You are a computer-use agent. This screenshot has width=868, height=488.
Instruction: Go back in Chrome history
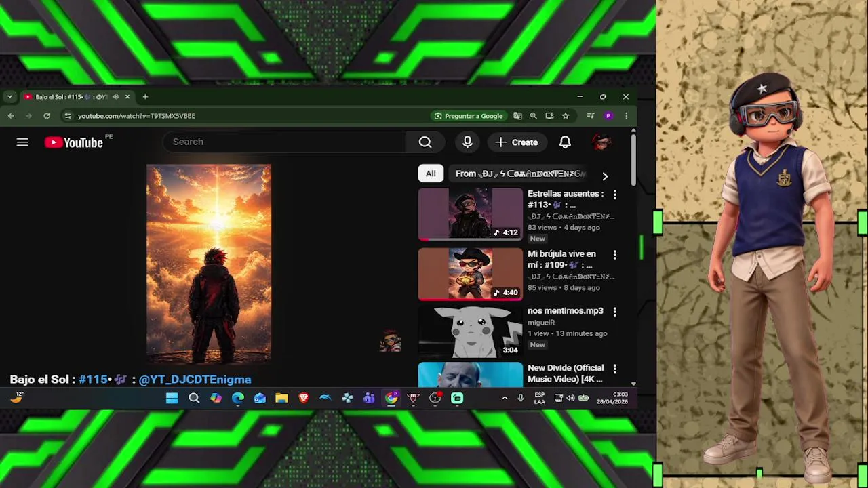pos(11,116)
